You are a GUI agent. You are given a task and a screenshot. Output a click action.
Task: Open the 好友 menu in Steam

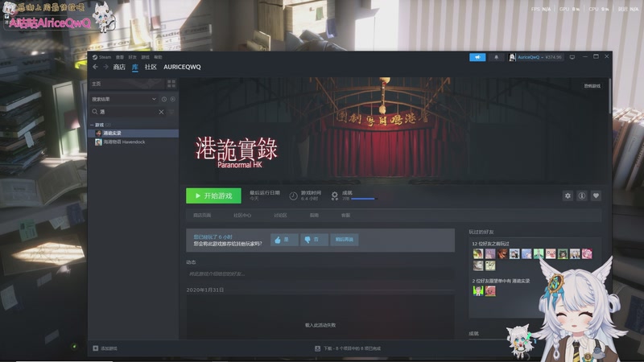132,57
